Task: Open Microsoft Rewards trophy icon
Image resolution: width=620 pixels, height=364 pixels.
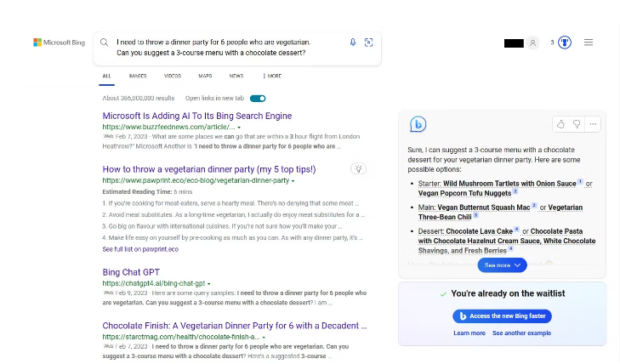Action: pos(565,43)
